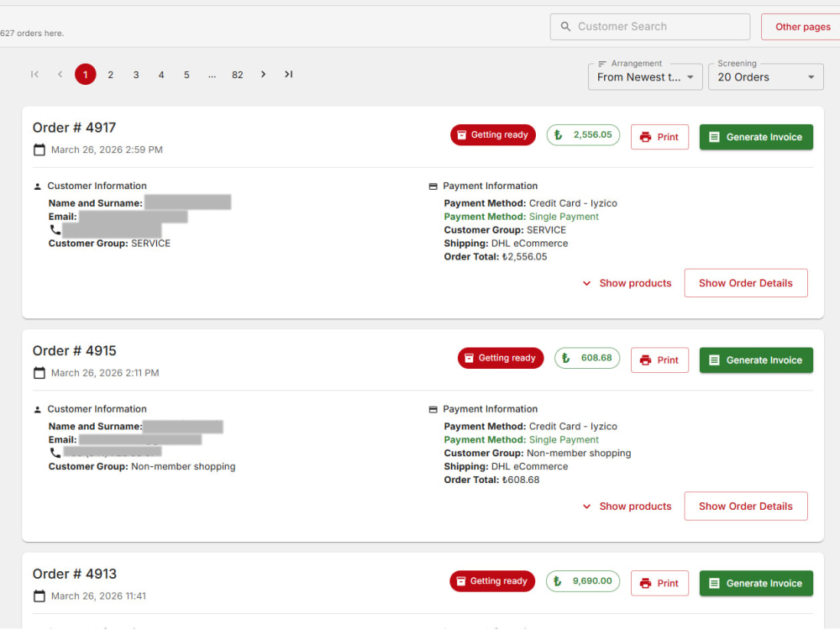Click Order Total ₺608.68 text
The height and width of the screenshot is (630, 840).
tap(491, 480)
